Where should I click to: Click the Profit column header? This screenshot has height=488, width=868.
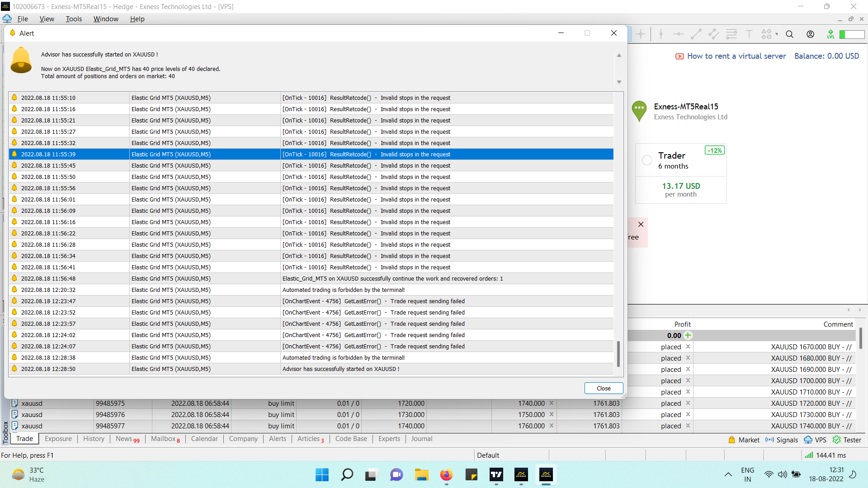pyautogui.click(x=682, y=324)
